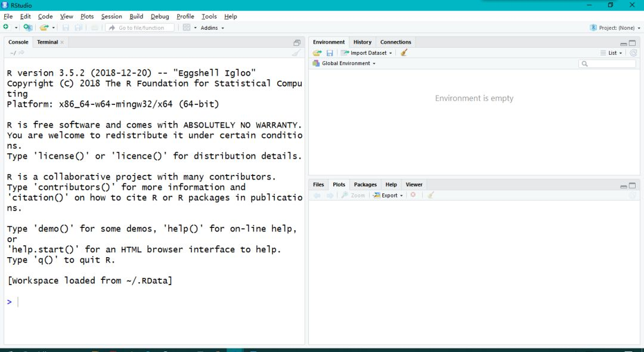Restore the console pane size icon
This screenshot has height=352, width=644.
(x=297, y=43)
